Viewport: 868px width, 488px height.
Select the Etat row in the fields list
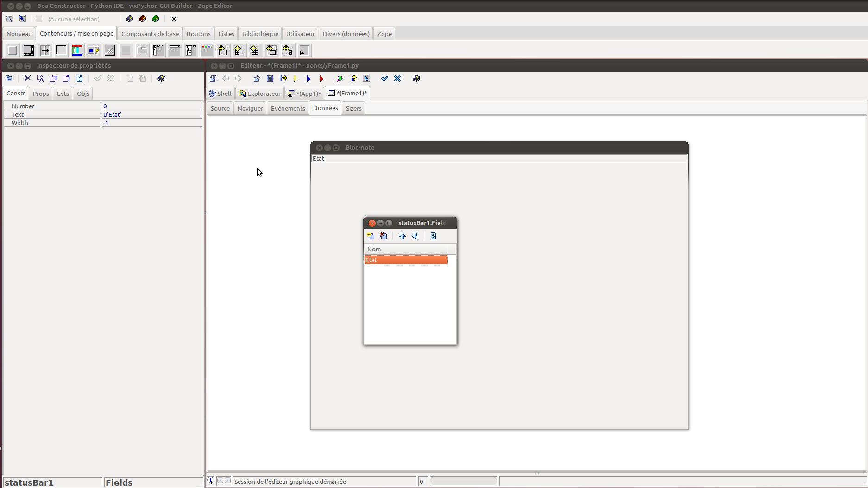pyautogui.click(x=406, y=260)
